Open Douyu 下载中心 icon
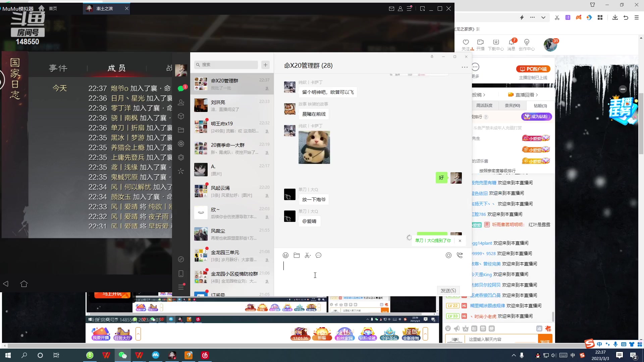Image resolution: width=644 pixels, height=362 pixels. [496, 44]
